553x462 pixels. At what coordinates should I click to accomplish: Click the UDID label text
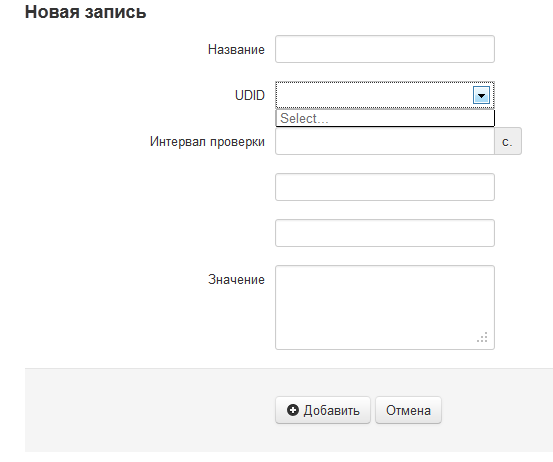[250, 95]
